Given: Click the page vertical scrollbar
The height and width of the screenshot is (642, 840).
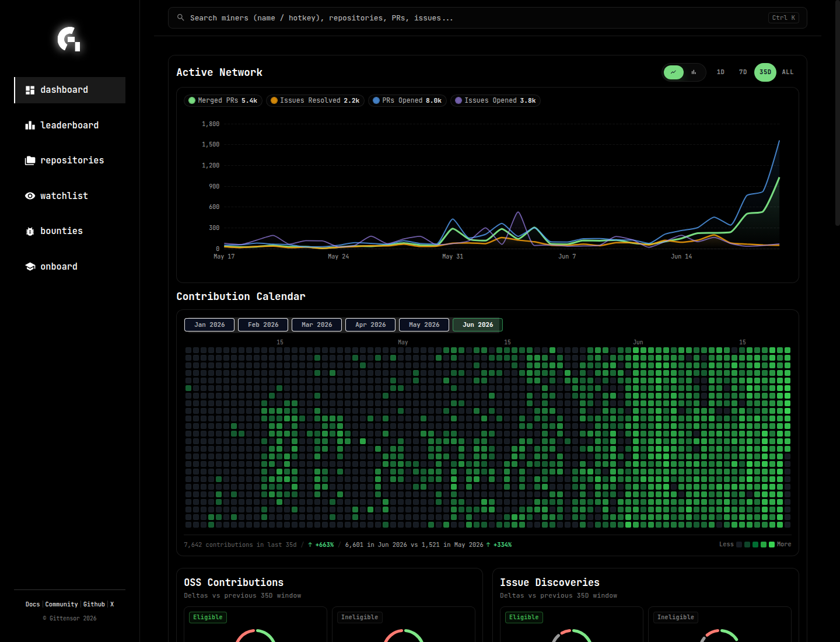Looking at the screenshot, I should click(x=837, y=113).
